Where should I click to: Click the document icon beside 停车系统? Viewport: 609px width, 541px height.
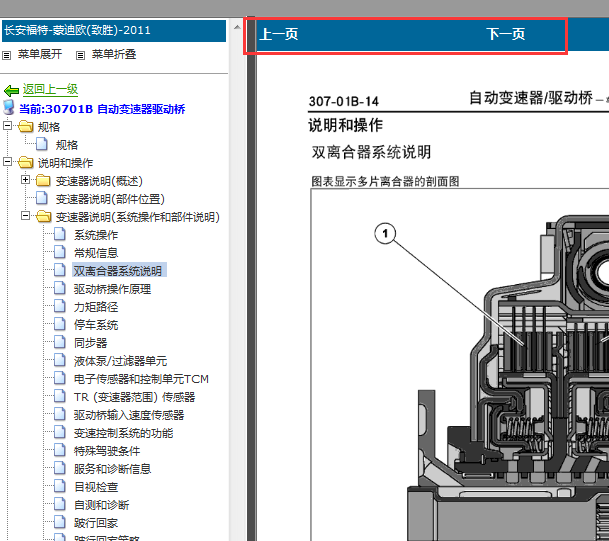pos(59,324)
